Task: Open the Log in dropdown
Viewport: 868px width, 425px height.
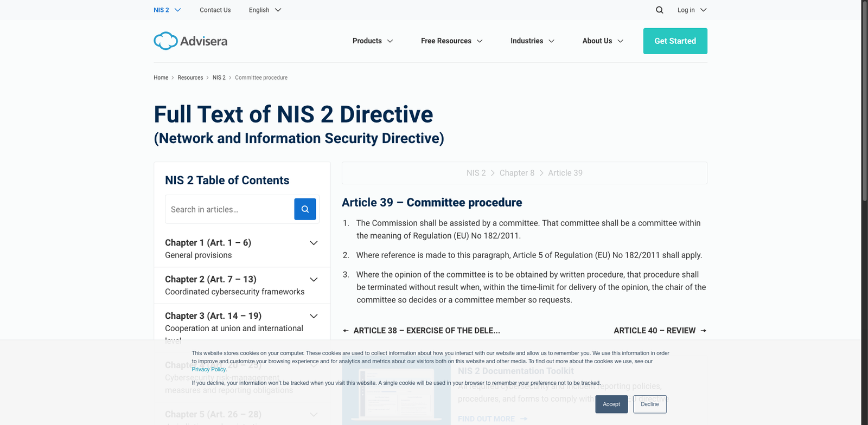Action: 692,10
